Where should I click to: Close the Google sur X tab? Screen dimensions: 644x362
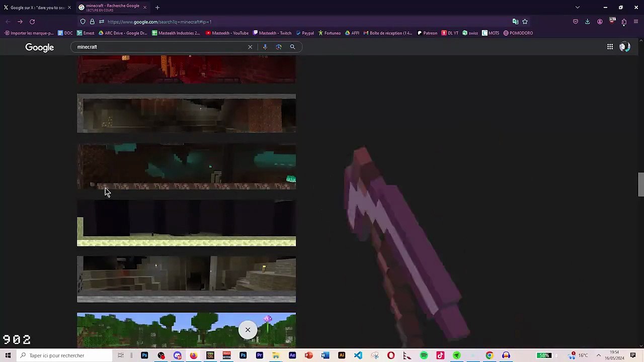[x=69, y=8]
